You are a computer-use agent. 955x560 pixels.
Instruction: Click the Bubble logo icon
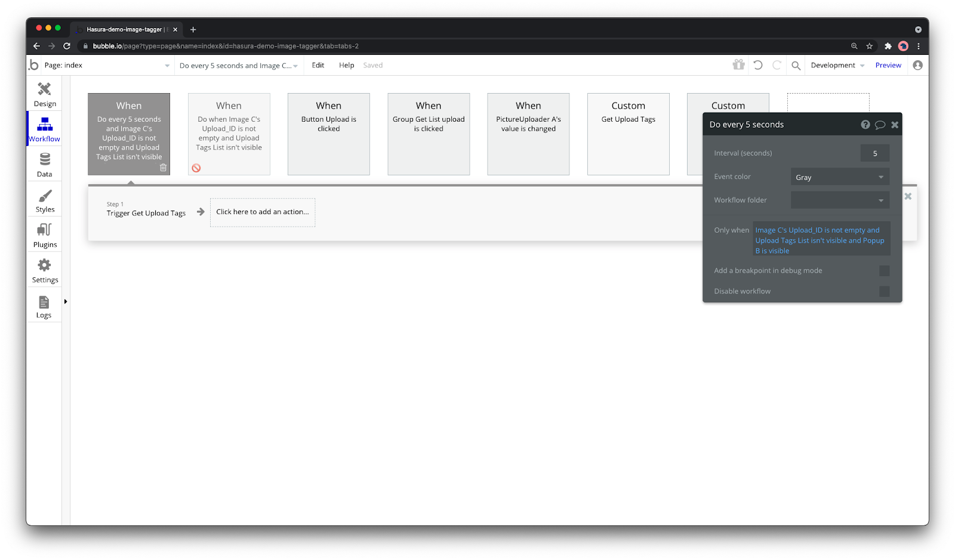click(34, 65)
